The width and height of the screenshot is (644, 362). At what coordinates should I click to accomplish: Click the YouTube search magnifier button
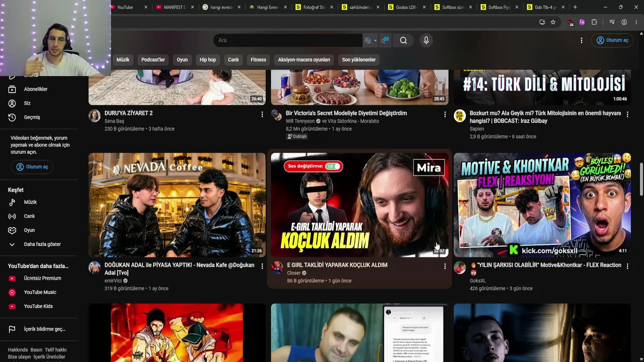pos(404,40)
